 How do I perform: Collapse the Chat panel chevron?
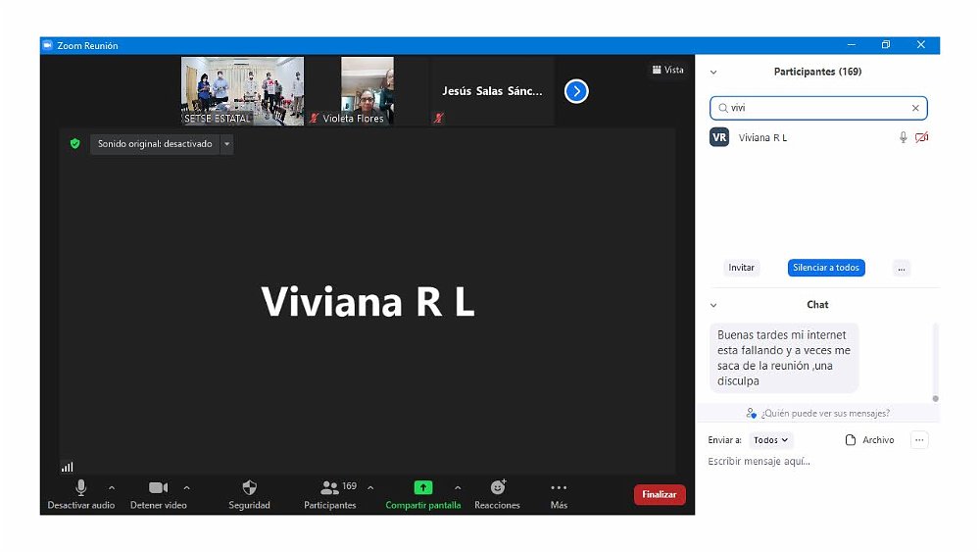(x=713, y=305)
